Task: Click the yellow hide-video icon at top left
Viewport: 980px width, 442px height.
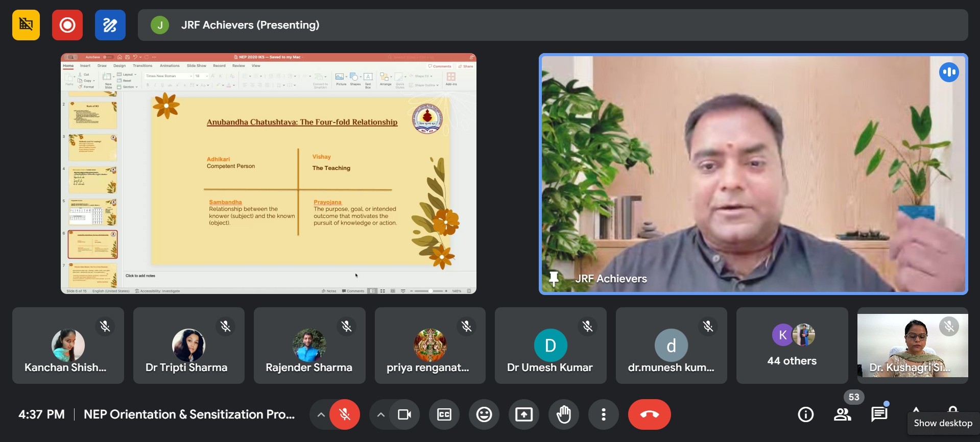Action: (x=26, y=25)
